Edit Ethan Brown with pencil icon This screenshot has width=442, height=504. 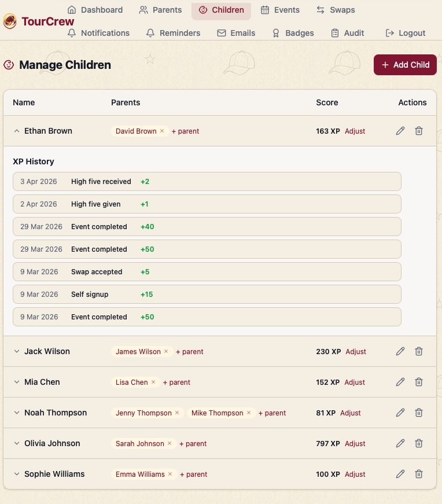point(400,131)
